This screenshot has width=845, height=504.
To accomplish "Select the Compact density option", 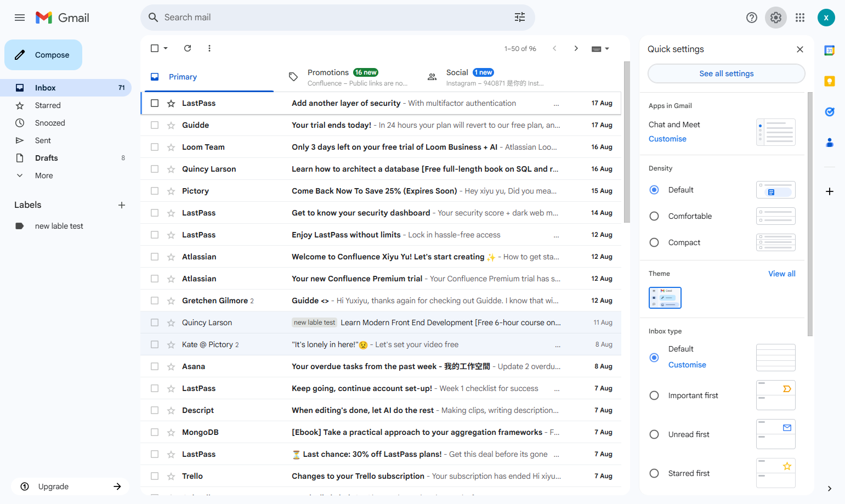I will (x=654, y=242).
